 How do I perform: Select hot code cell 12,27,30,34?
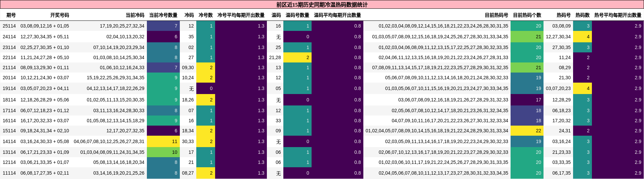558,37
